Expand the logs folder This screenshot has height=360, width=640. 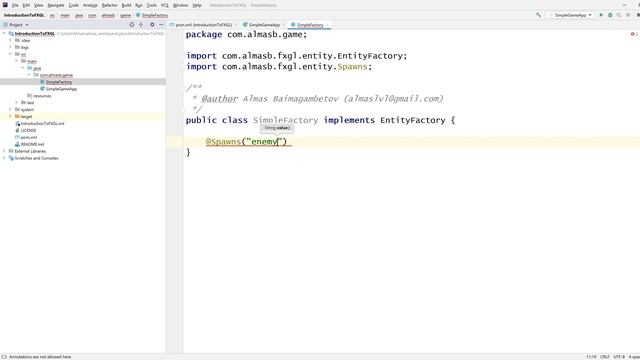click(x=10, y=47)
